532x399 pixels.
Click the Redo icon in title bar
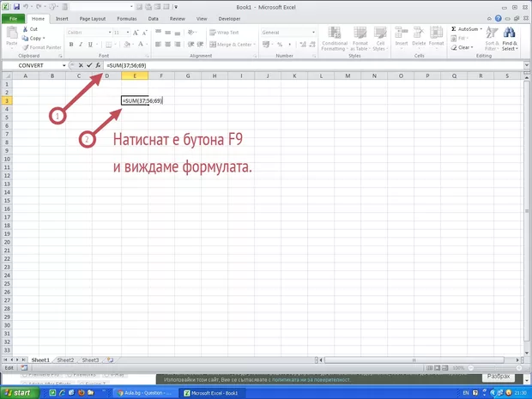pos(39,7)
